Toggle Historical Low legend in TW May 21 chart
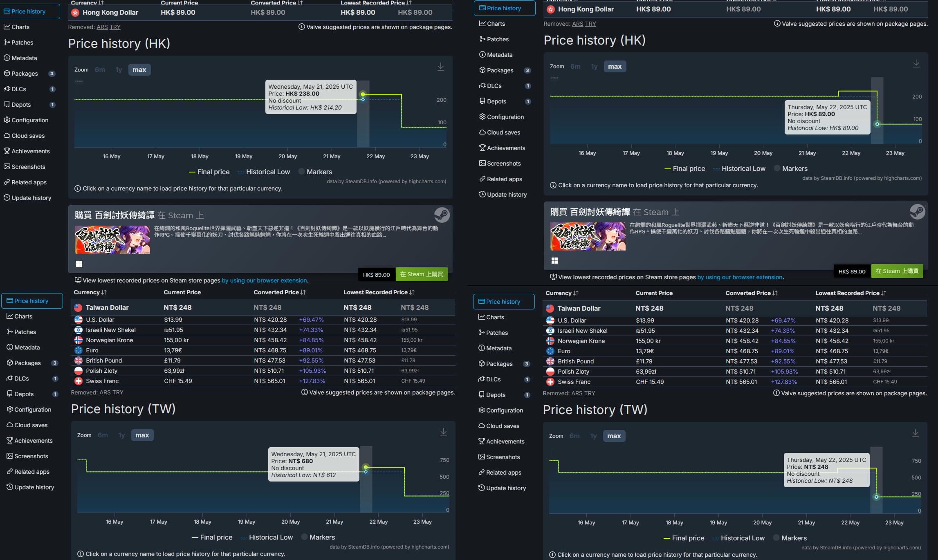The height and width of the screenshot is (560, 938). [x=266, y=537]
